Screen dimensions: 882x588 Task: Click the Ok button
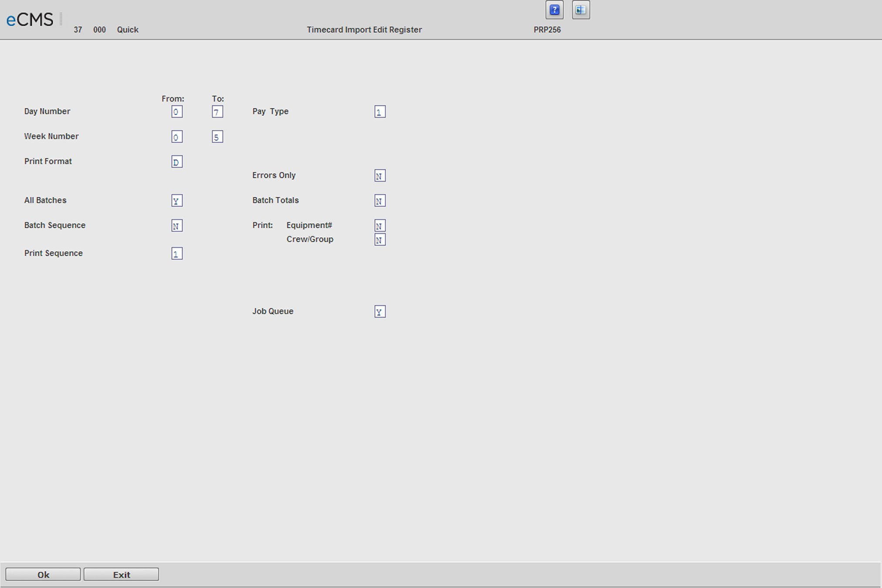pos(43,574)
